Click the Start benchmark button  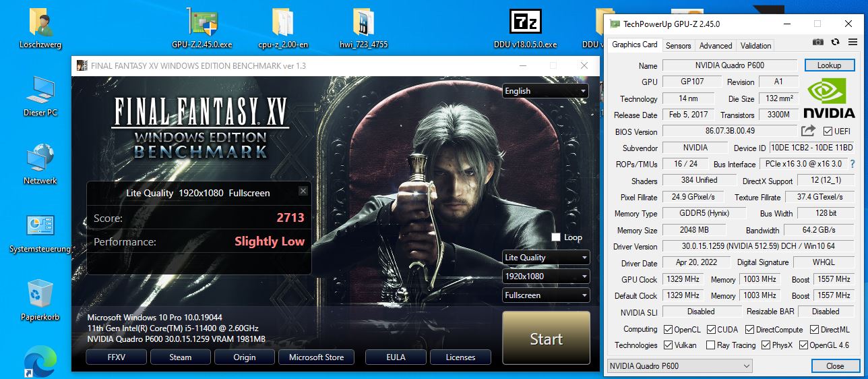pyautogui.click(x=546, y=339)
